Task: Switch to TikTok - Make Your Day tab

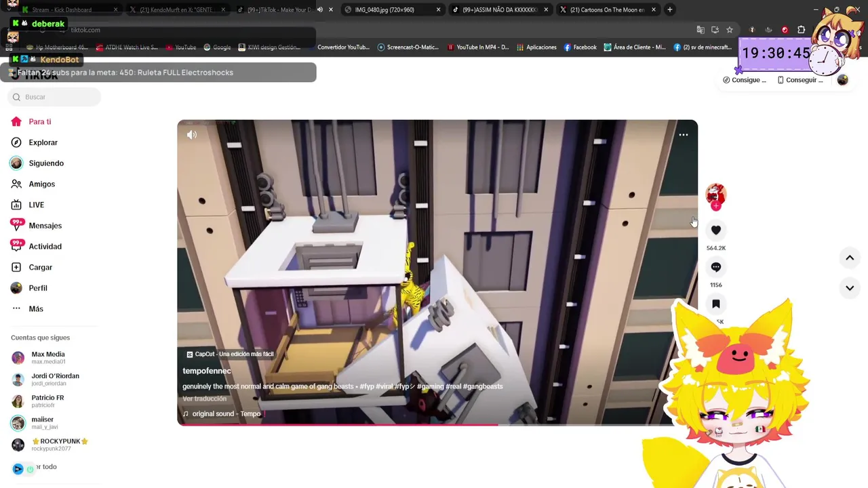Action: coord(278,9)
